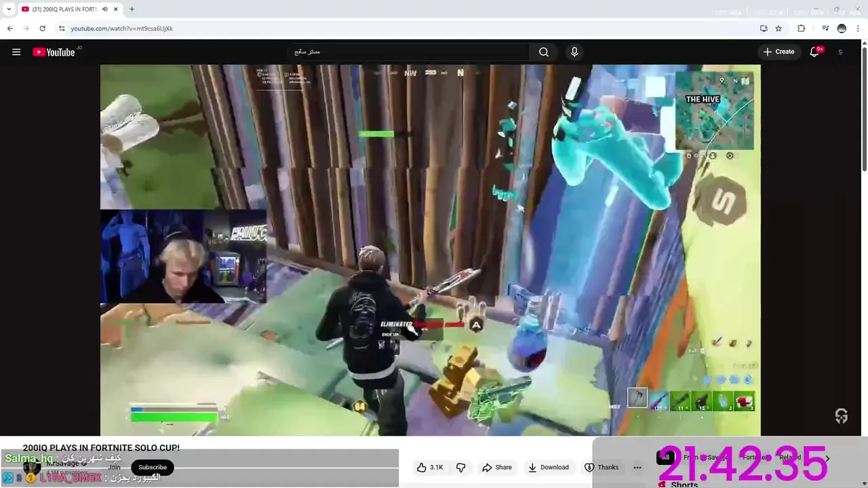The width and height of the screenshot is (868, 488).
Task: Close the 200IQ PLAYS IN FORTNITE tab
Action: pyautogui.click(x=116, y=9)
